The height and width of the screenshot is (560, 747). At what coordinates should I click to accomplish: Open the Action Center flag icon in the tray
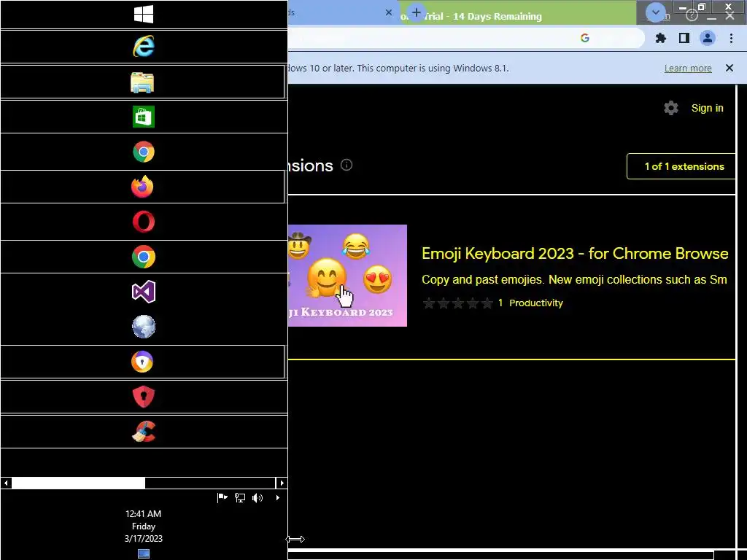click(x=222, y=497)
